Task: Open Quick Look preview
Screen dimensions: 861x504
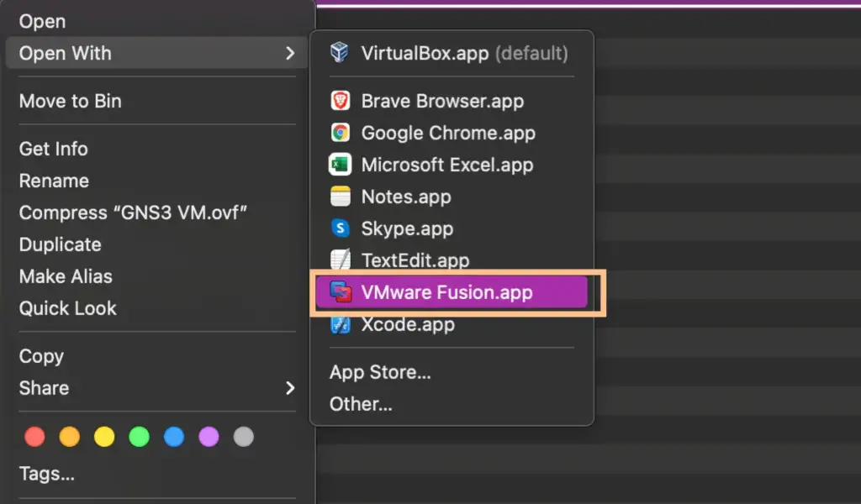Action: point(67,308)
